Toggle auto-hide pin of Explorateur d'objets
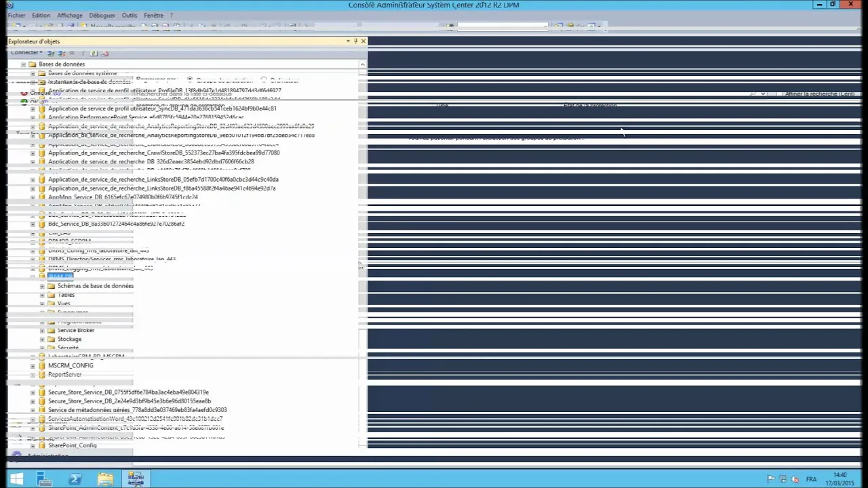Screen dimensions: 868x488 coord(355,41)
